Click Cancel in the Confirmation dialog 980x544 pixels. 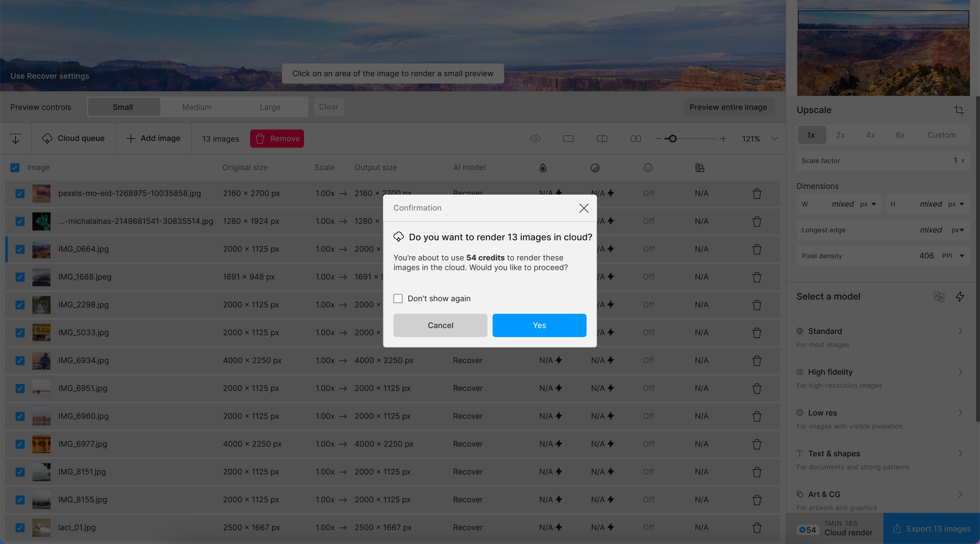(440, 325)
